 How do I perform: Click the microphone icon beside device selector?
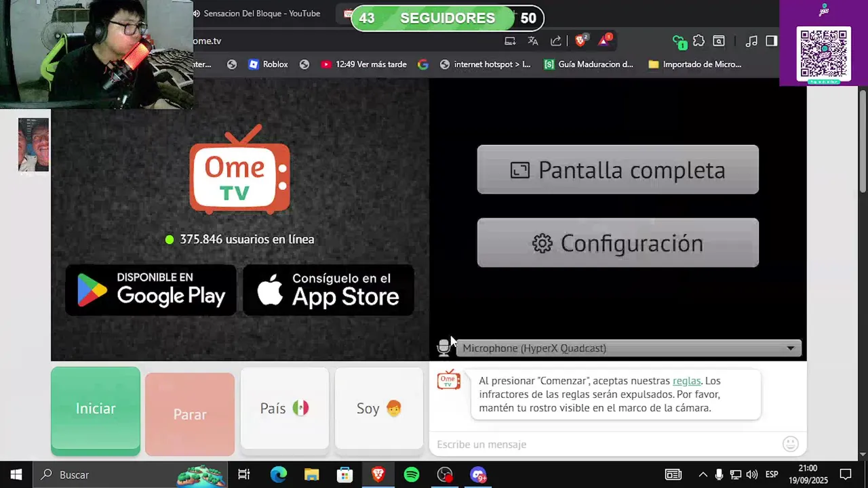click(443, 348)
